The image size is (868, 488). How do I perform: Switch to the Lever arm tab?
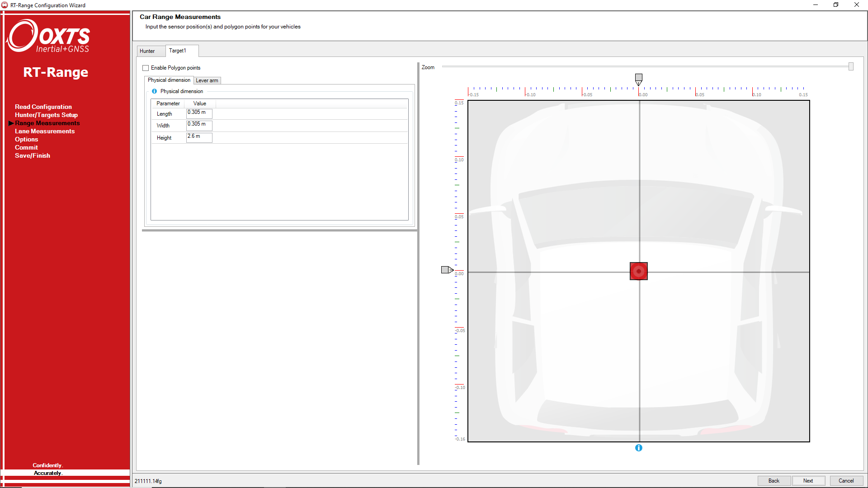207,80
